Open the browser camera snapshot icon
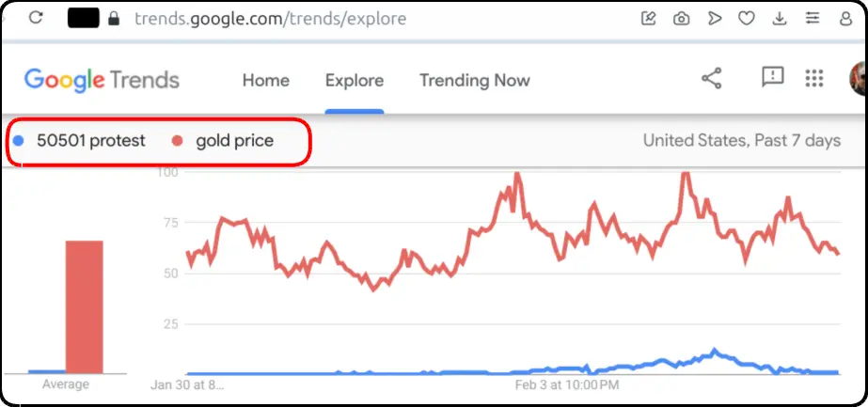 [681, 19]
